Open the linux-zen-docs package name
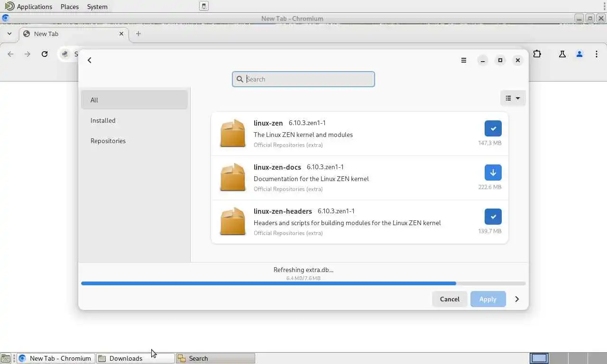This screenshot has width=607, height=364. 277,167
